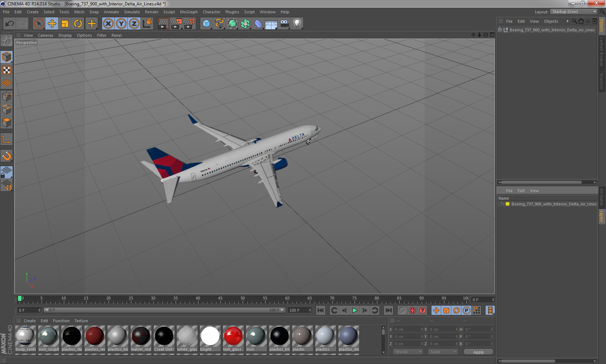Open the Simulate menu
The height and width of the screenshot is (364, 606).
(x=132, y=12)
